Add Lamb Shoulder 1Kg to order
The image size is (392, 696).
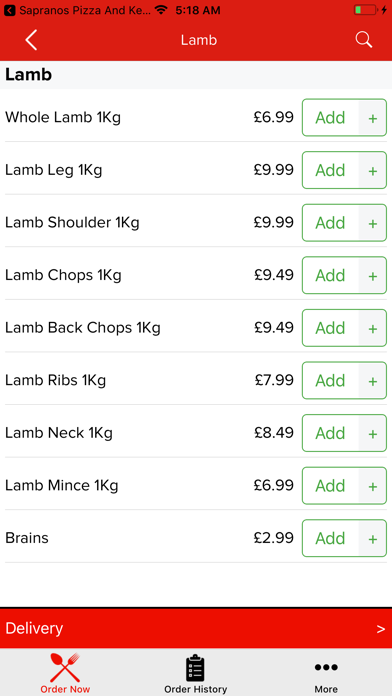pyautogui.click(x=330, y=223)
